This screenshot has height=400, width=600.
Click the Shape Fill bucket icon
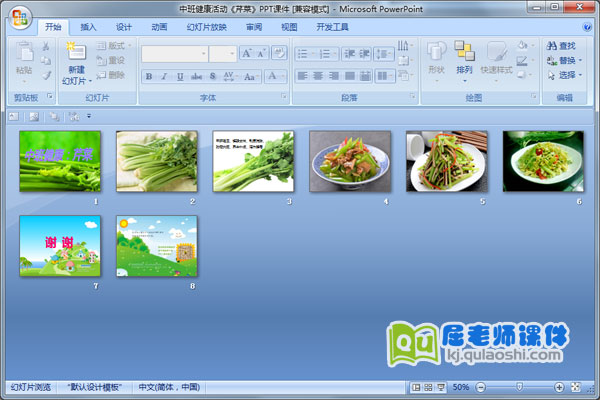tap(522, 46)
